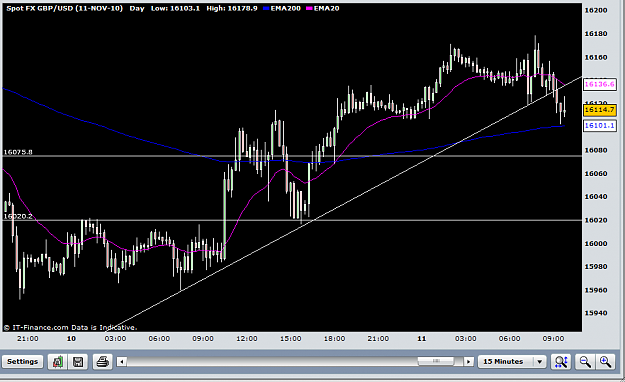Click the export chart icon beside Settings
Viewport: 625px width, 382px height.
58,362
